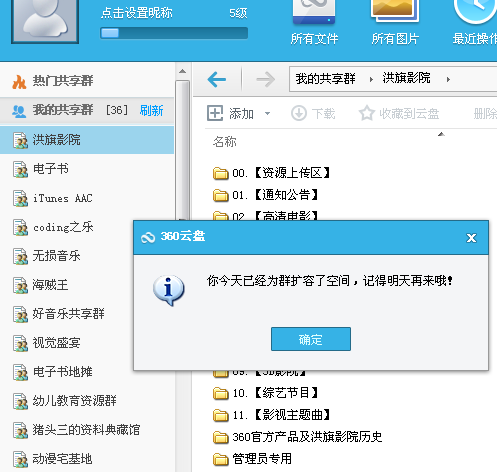The image size is (497, 472).
Task: Click 刷新 link to refresh groups
Action: pyautogui.click(x=151, y=111)
